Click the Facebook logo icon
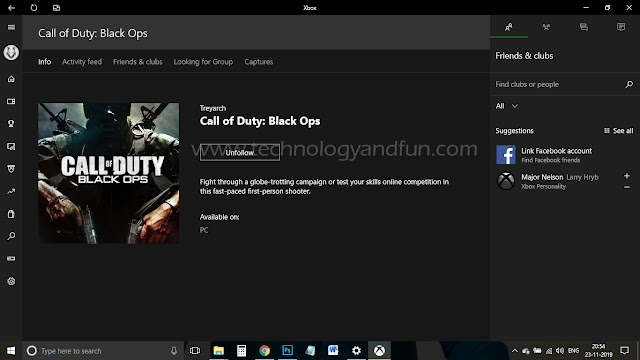The image size is (640, 360). pos(506,155)
